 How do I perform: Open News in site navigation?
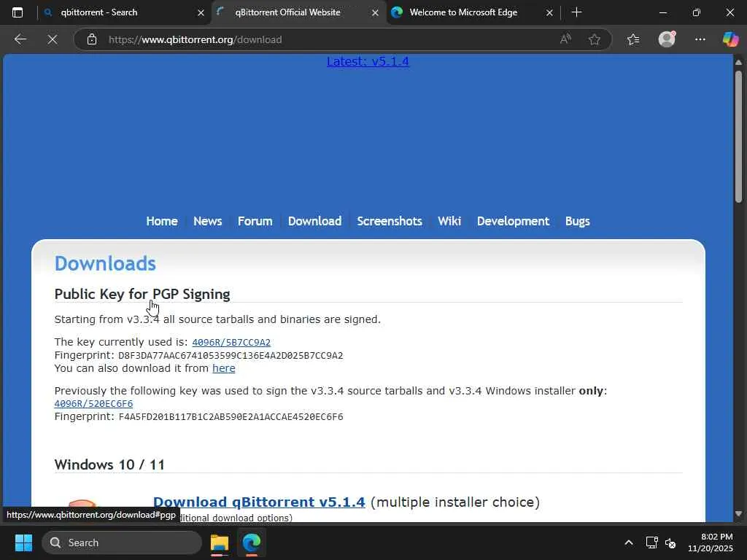click(x=208, y=222)
